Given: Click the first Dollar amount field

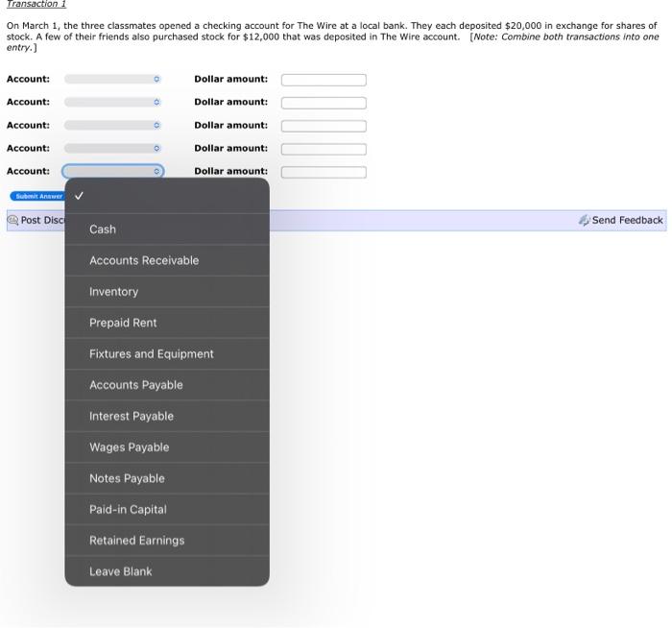Looking at the screenshot, I should tap(324, 80).
